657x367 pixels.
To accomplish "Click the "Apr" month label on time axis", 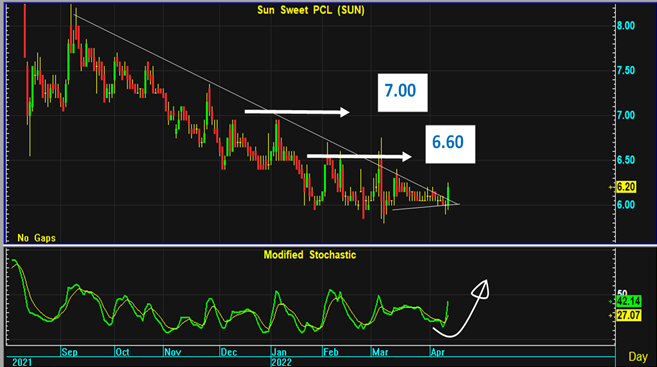I will [x=437, y=352].
